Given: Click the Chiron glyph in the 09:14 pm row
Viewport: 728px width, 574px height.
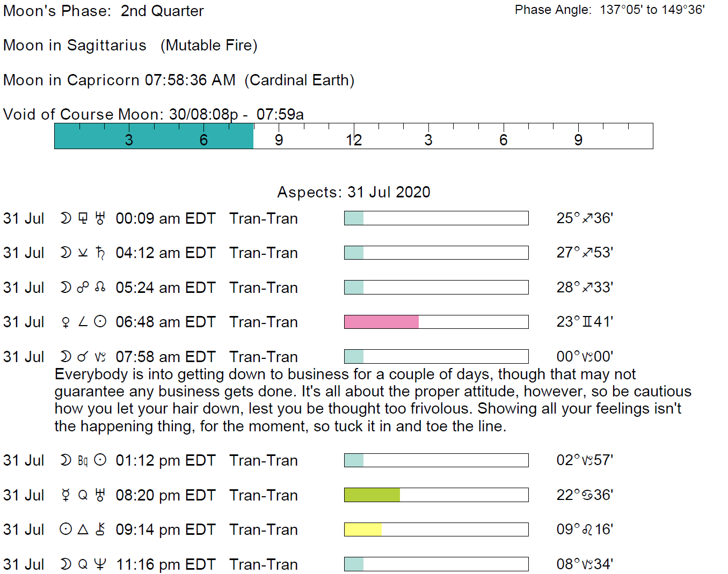Looking at the screenshot, I should (100, 529).
